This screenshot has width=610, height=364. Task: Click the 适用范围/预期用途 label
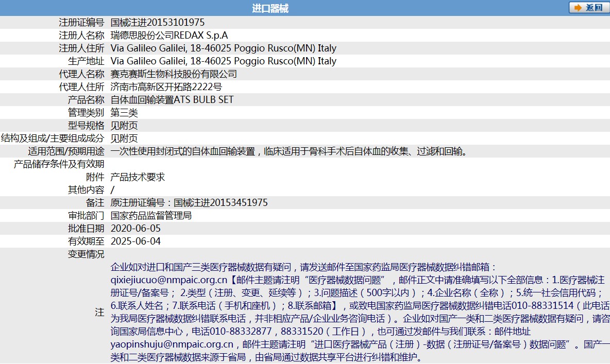tap(66, 151)
